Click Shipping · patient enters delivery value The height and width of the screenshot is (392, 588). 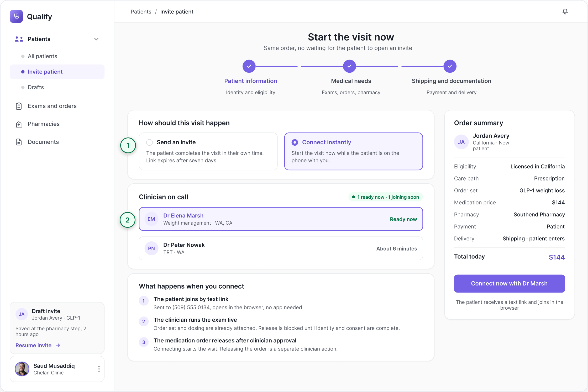click(x=533, y=239)
